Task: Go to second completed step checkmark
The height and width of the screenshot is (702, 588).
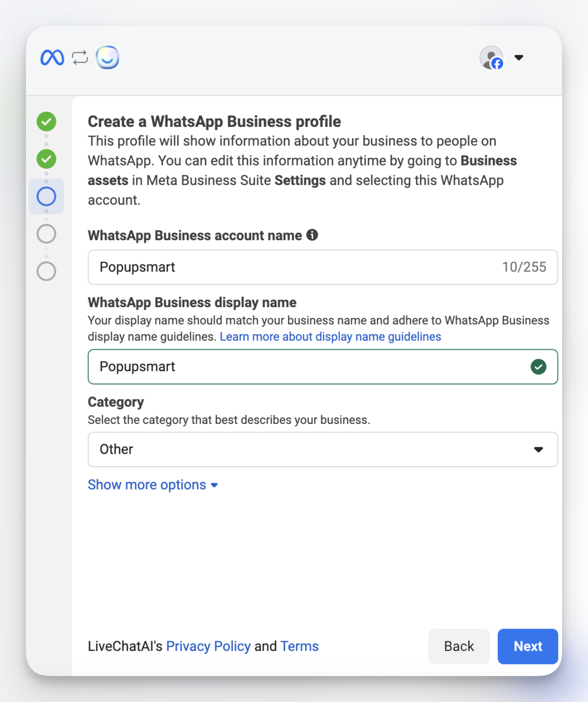Action: 46,159
